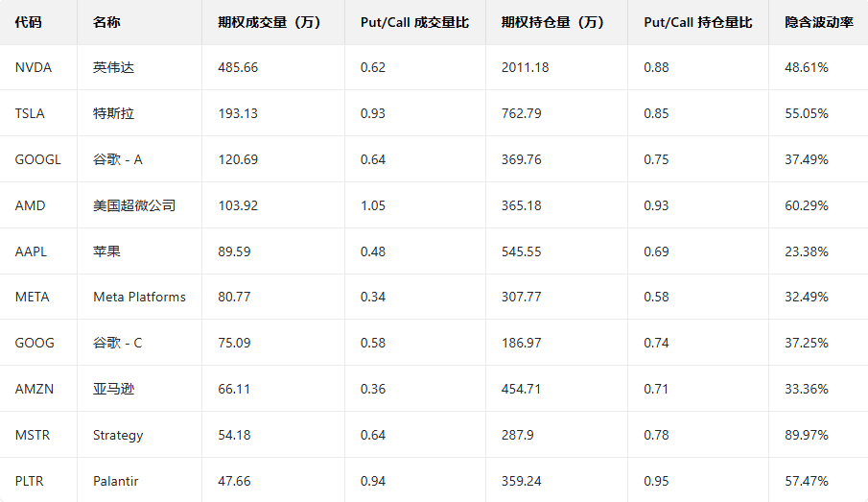This screenshot has height=502, width=868.
Task: Click MSTR's 89.97% implied volatility value
Action: coord(806,435)
